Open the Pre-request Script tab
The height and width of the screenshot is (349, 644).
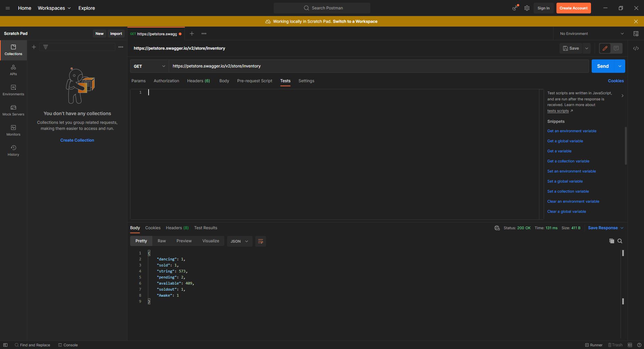click(255, 81)
